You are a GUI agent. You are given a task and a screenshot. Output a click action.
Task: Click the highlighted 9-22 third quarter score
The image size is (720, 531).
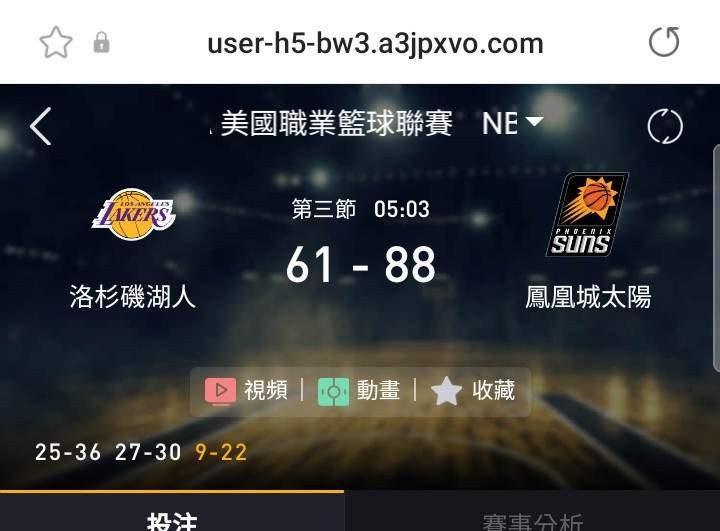click(221, 452)
